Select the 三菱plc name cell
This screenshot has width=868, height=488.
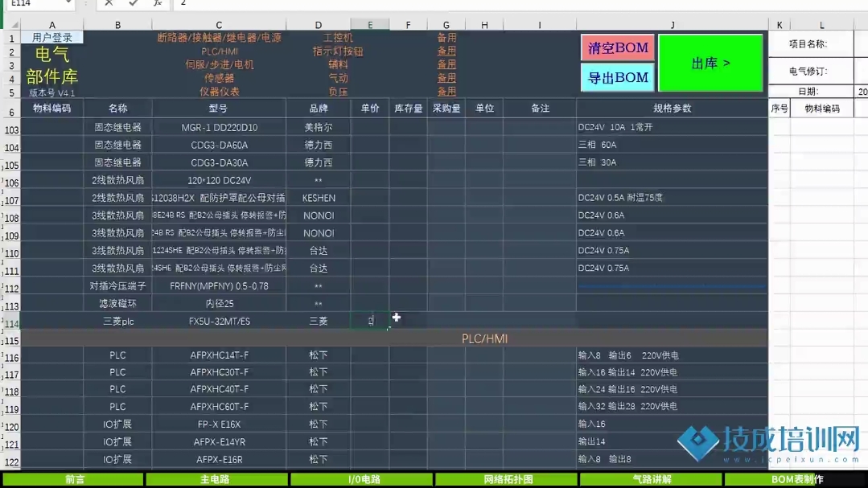point(118,322)
